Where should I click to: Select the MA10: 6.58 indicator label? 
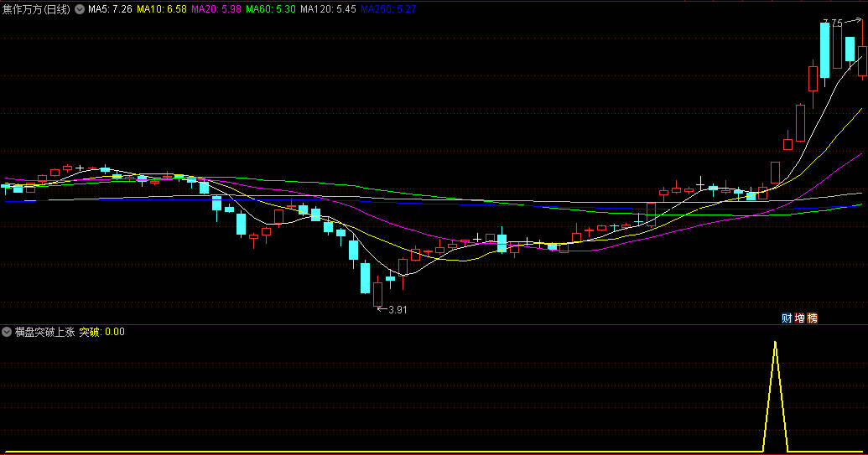pos(162,9)
